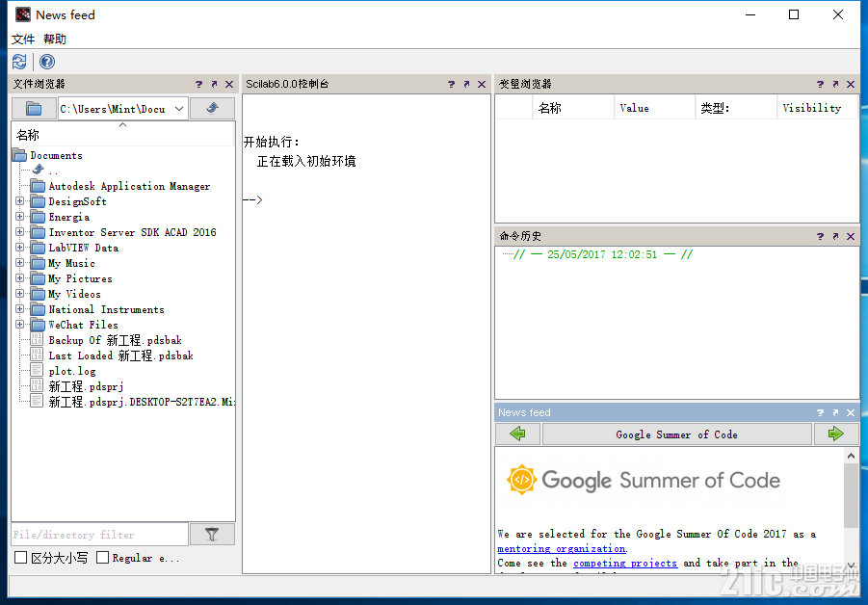868x605 pixels.
Task: Close the command history panel
Action: pyautogui.click(x=851, y=236)
